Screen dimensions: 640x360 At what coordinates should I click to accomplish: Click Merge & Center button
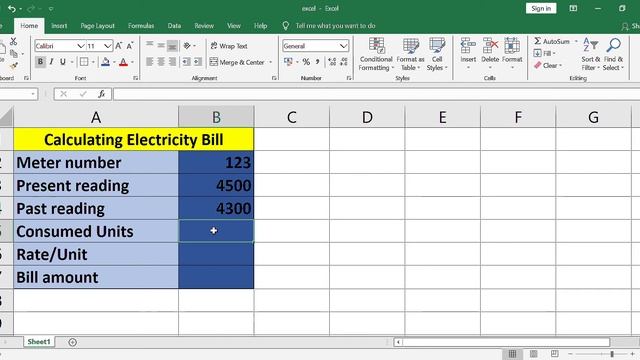(x=237, y=62)
